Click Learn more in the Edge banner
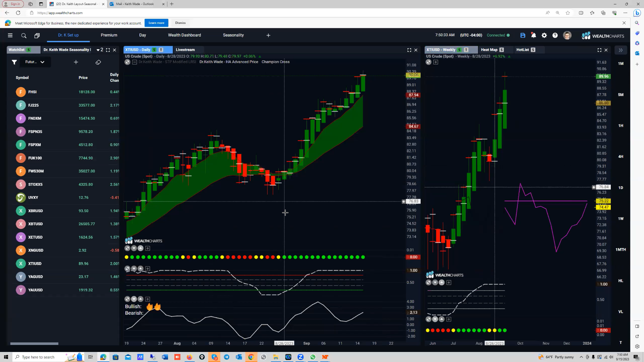644x362 pixels. click(156, 23)
